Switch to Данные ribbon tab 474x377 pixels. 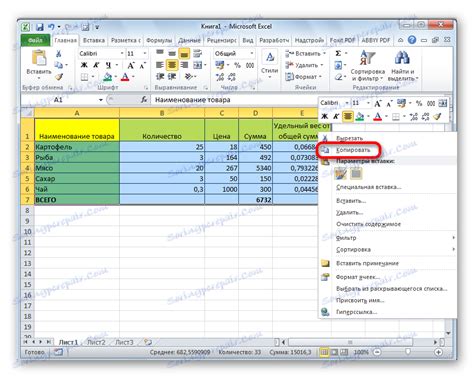point(189,40)
